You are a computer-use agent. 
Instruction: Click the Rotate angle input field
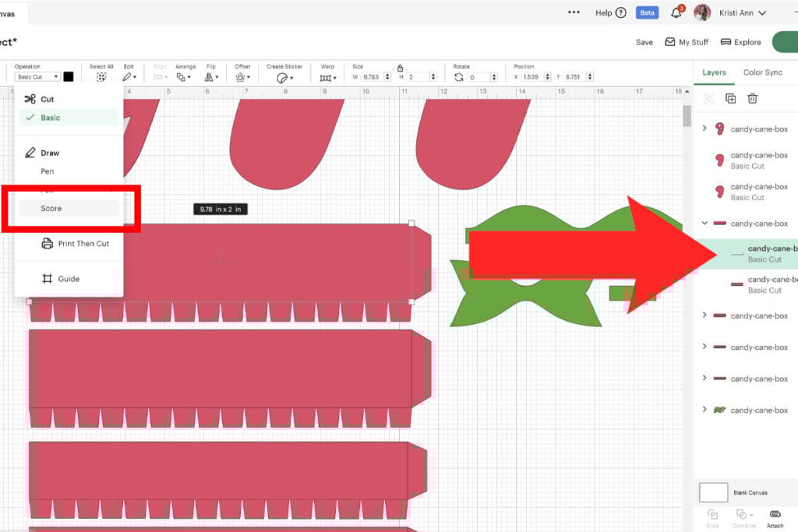pos(482,77)
